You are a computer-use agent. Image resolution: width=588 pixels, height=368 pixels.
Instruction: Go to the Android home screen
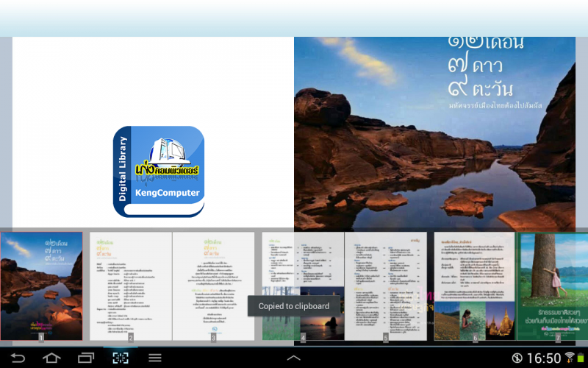click(x=51, y=358)
